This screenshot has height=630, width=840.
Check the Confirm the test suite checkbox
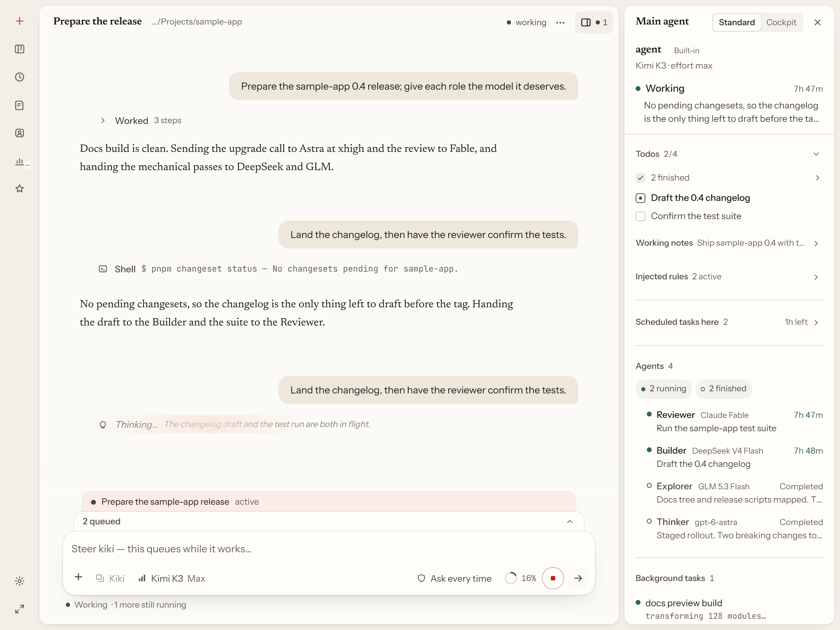[x=640, y=216]
